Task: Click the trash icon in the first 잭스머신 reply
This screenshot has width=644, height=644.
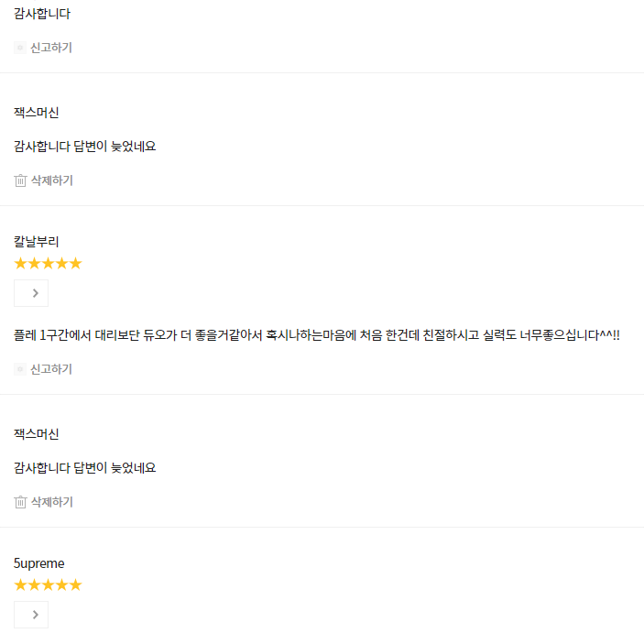Action: pos(20,180)
